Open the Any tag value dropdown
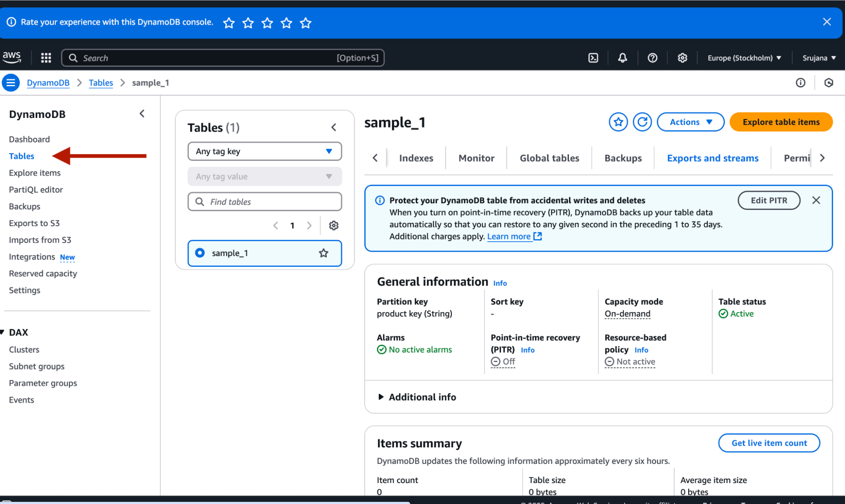 pos(265,177)
